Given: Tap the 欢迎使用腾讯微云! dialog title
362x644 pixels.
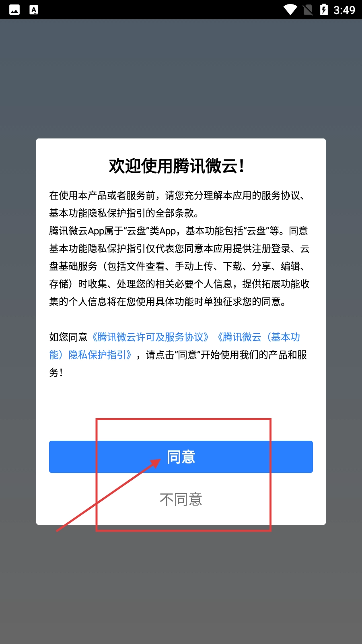Looking at the screenshot, I should pyautogui.click(x=177, y=166).
